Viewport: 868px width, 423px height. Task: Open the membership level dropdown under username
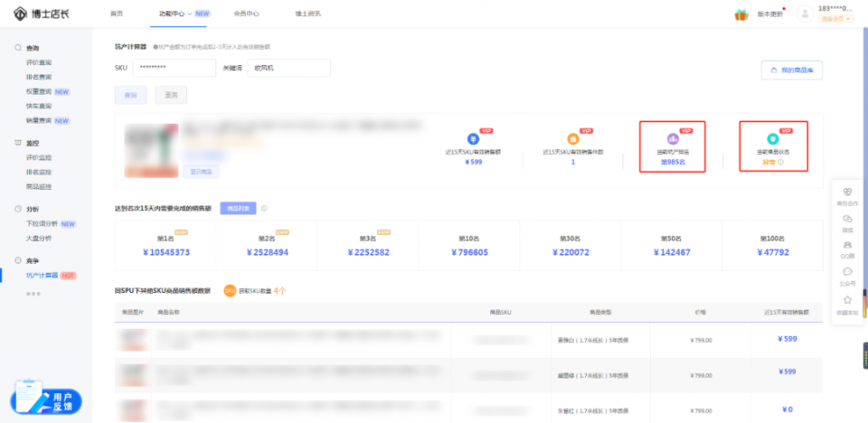click(x=837, y=19)
